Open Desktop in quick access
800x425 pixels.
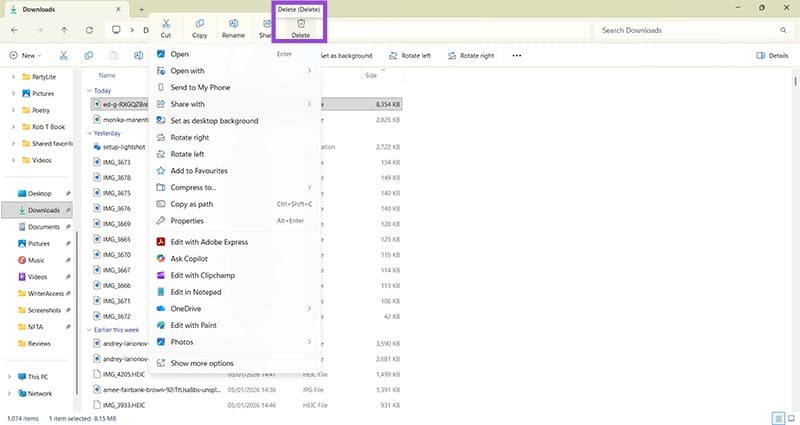point(37,193)
